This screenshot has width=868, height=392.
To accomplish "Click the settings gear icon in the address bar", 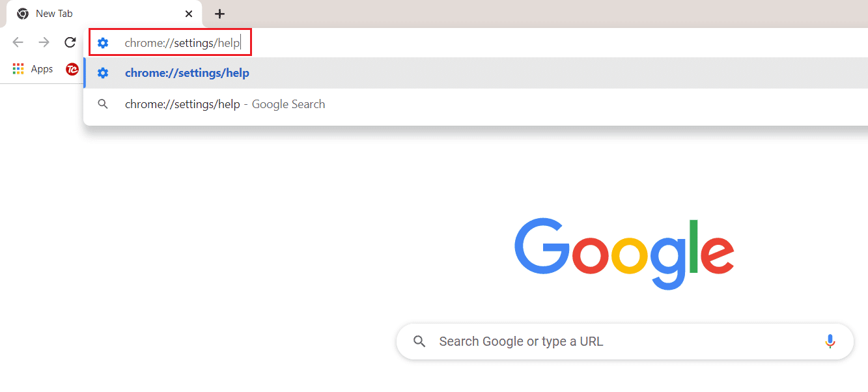I will tap(103, 42).
